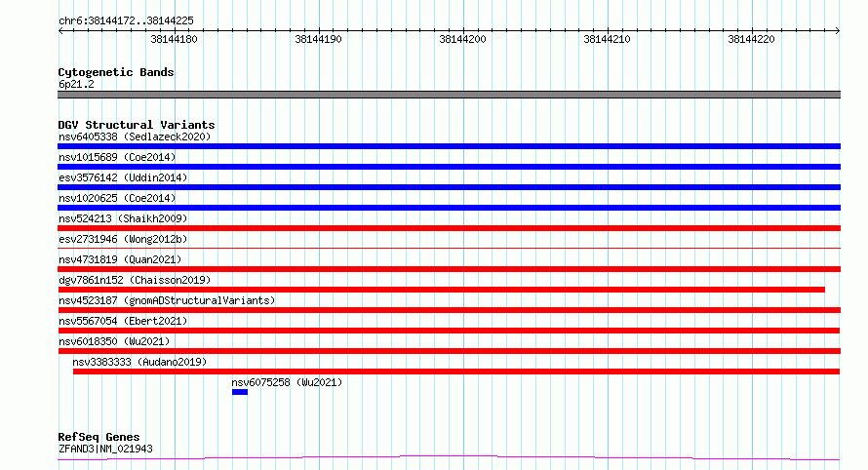Viewport: 868px width, 470px height.
Task: Click red bar under dgv7861n152 (Chaisson2019)
Action: click(x=441, y=290)
